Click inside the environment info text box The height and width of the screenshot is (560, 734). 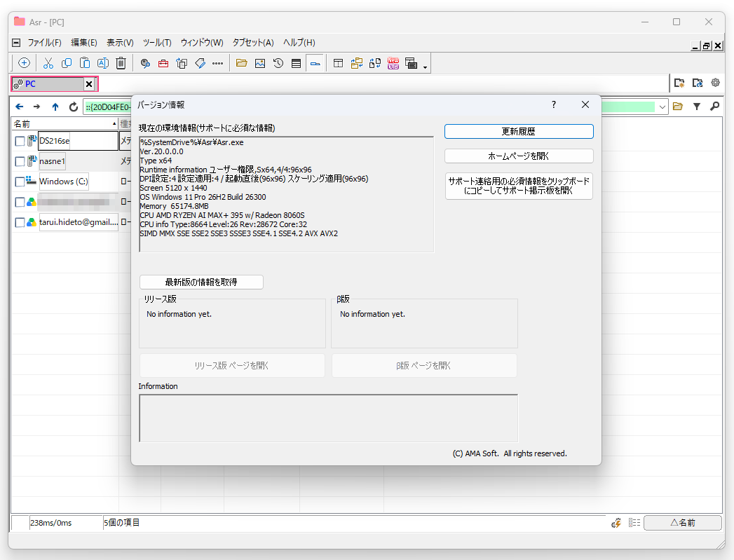coord(287,194)
